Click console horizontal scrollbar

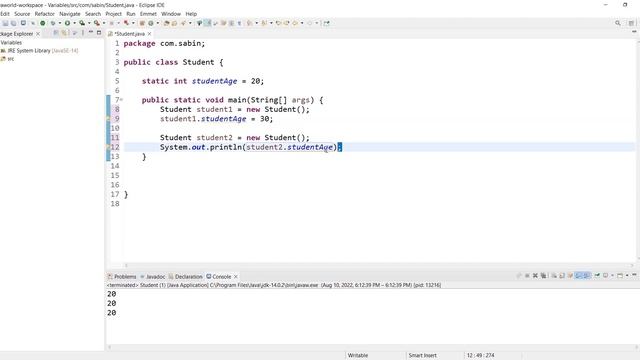pos(373,347)
